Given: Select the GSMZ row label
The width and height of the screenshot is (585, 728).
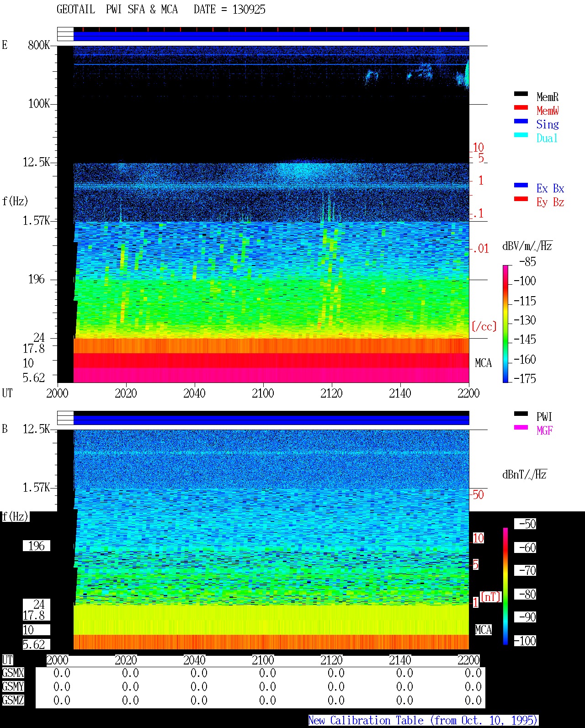Looking at the screenshot, I should pos(13,700).
